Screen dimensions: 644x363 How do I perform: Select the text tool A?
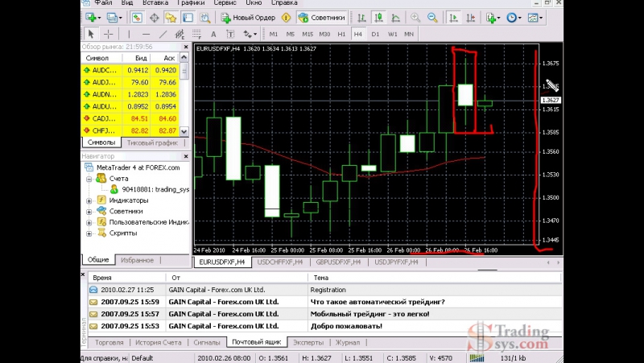(x=213, y=34)
